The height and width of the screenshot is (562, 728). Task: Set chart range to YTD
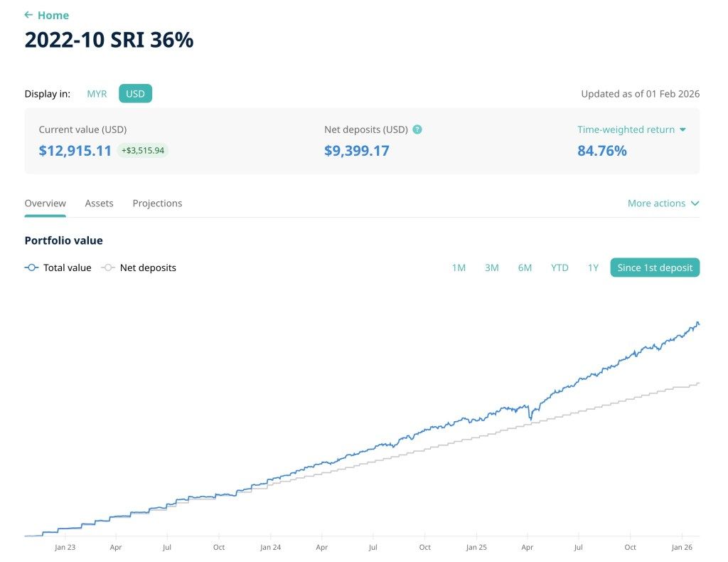click(x=560, y=267)
